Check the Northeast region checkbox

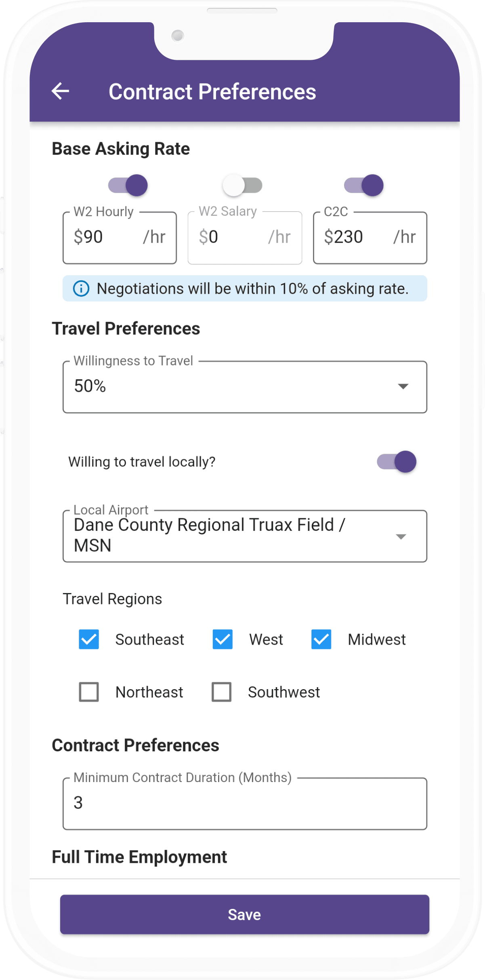(89, 692)
